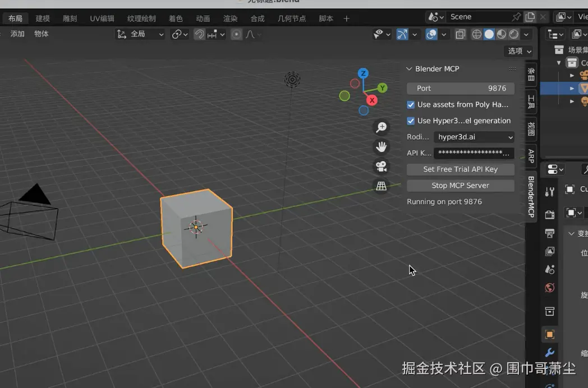
Task: Add workspace with plus button
Action: pos(347,19)
